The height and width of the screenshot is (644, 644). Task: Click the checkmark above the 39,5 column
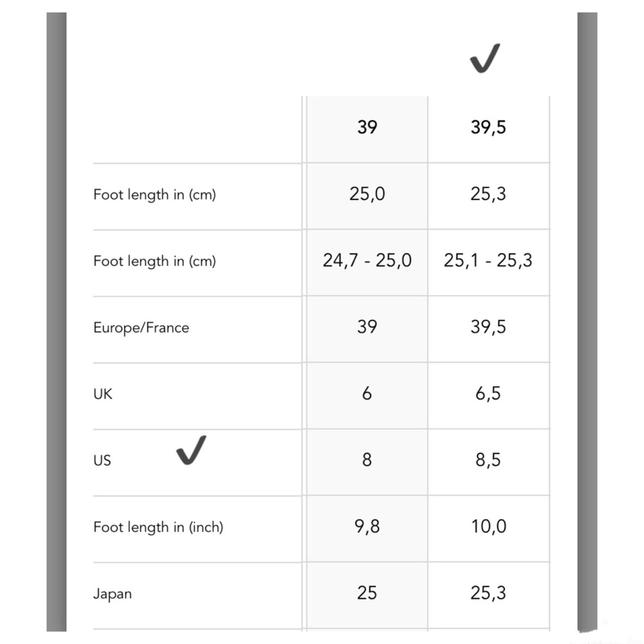(x=485, y=60)
